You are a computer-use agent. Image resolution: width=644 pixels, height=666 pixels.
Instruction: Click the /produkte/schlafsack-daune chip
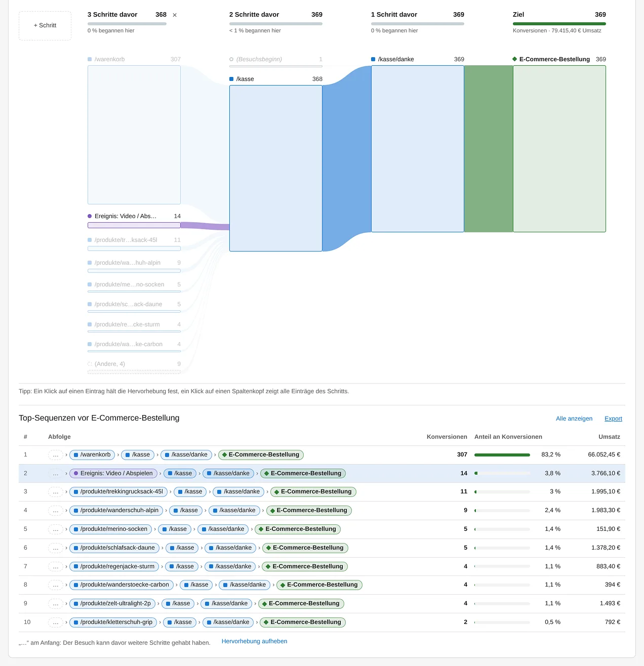(114, 548)
